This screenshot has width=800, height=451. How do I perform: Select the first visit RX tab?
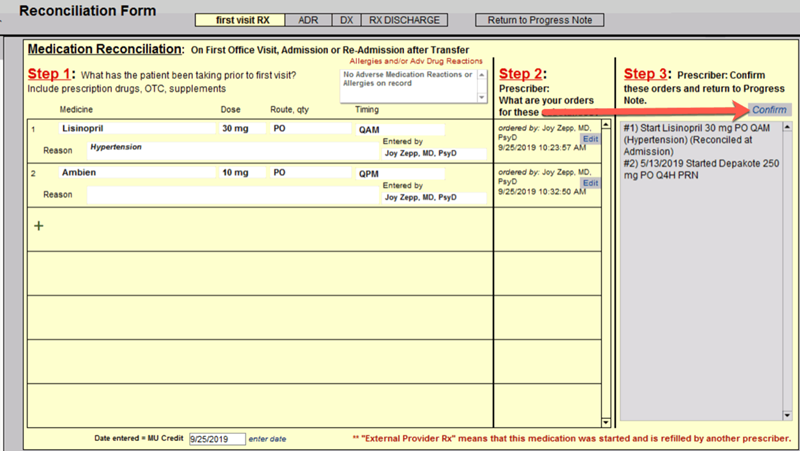click(241, 20)
